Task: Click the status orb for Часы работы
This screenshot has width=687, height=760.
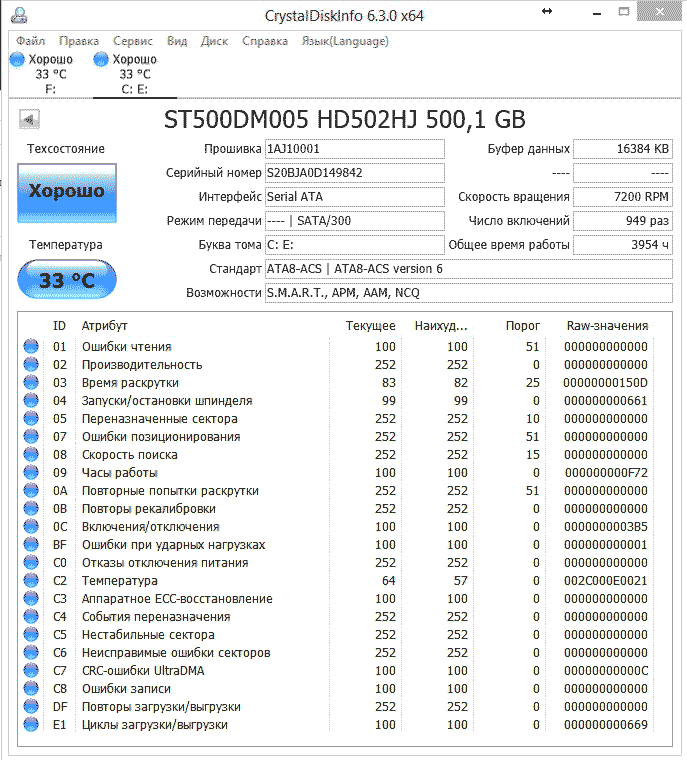Action: coord(31,473)
